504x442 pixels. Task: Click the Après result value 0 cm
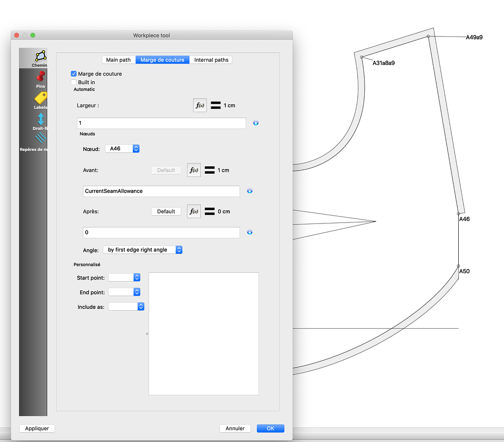coord(224,212)
